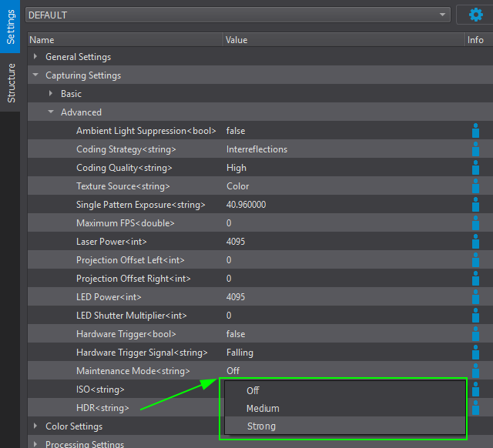Click info icon for Hardware Trigger Signal
This screenshot has height=448, width=493.
click(475, 353)
